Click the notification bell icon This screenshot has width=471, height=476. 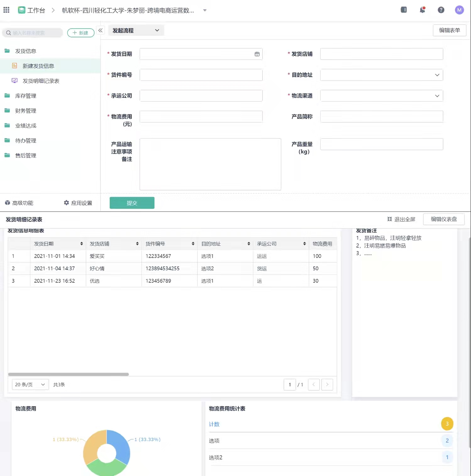pos(422,10)
